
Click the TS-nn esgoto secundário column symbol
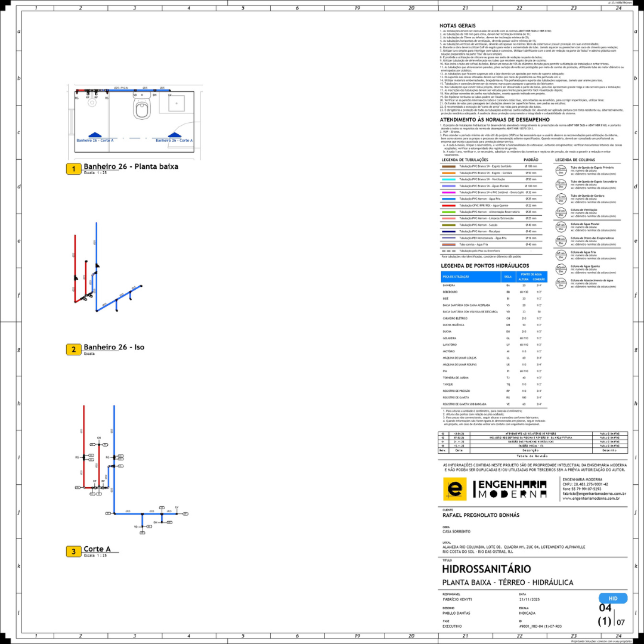tap(561, 185)
